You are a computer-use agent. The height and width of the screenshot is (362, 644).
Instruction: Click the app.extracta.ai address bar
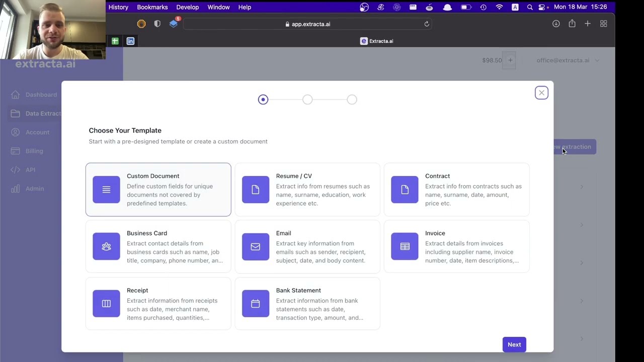click(x=307, y=24)
